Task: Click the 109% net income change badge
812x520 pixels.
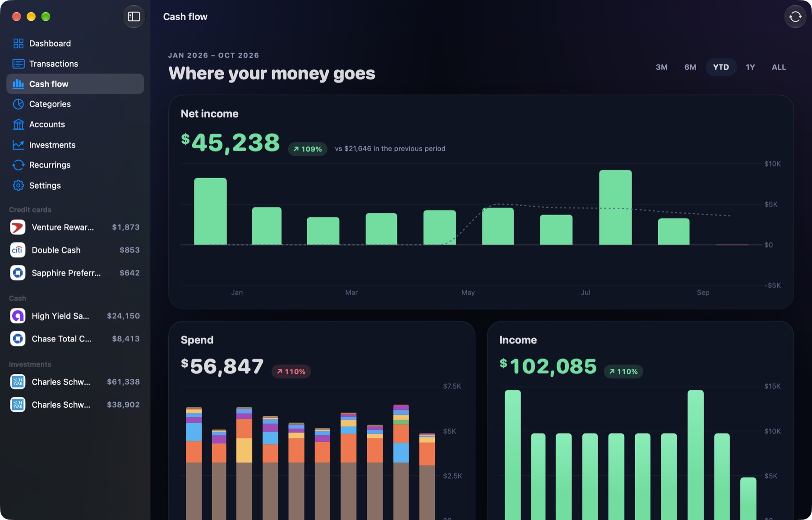Action: pos(308,149)
